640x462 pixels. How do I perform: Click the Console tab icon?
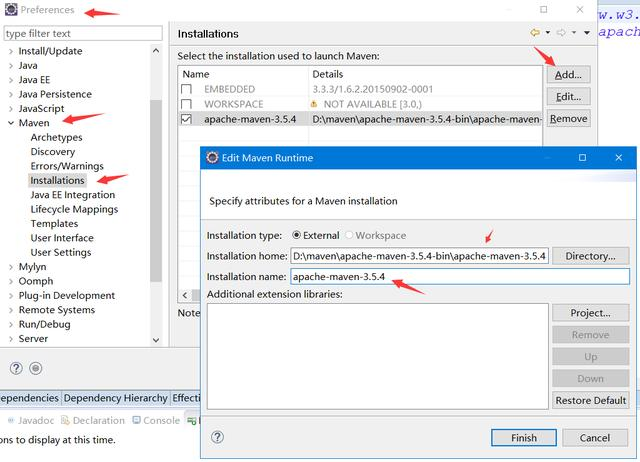137,420
